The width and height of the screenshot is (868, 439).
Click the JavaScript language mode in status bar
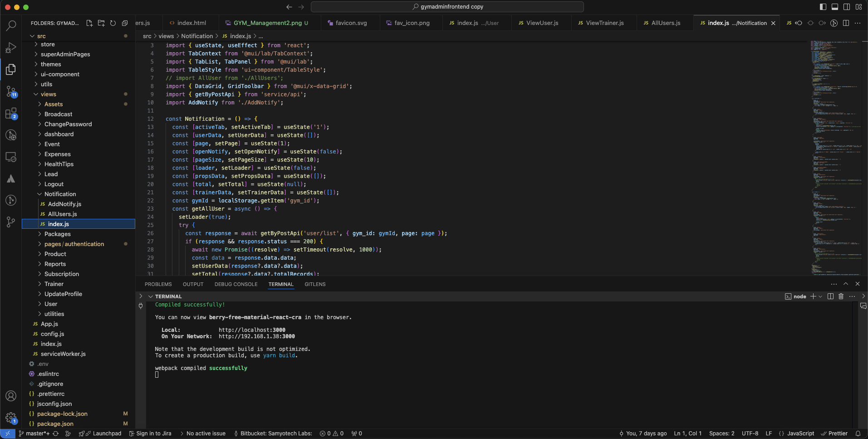click(800, 434)
